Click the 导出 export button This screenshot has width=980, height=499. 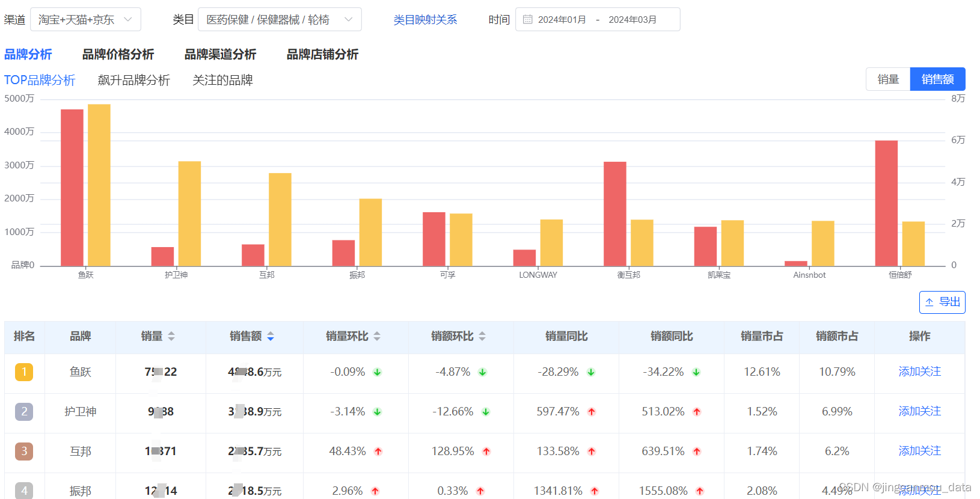tap(942, 302)
